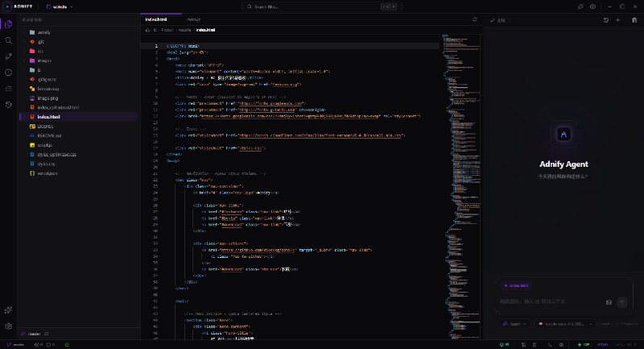The image size is (644, 349).
Task: Click the clipboard icon in status bar
Action: pos(535,344)
